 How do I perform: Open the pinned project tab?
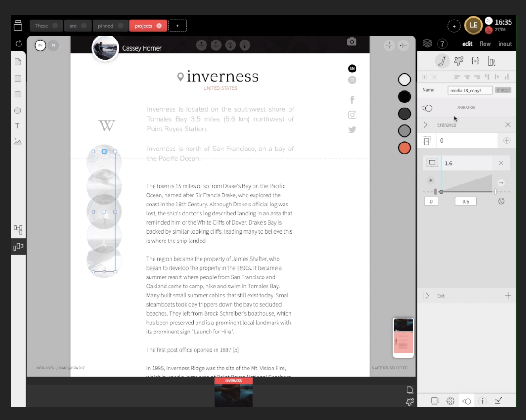[110, 26]
